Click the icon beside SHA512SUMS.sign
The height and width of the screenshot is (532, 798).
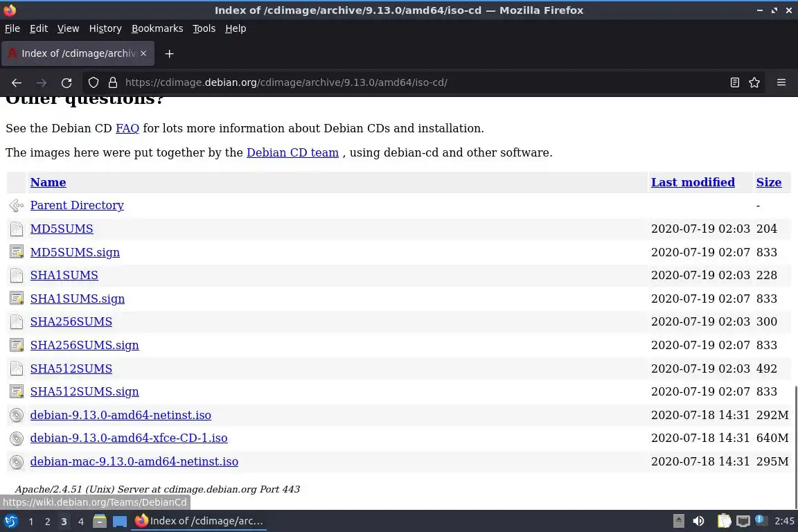pyautogui.click(x=17, y=391)
